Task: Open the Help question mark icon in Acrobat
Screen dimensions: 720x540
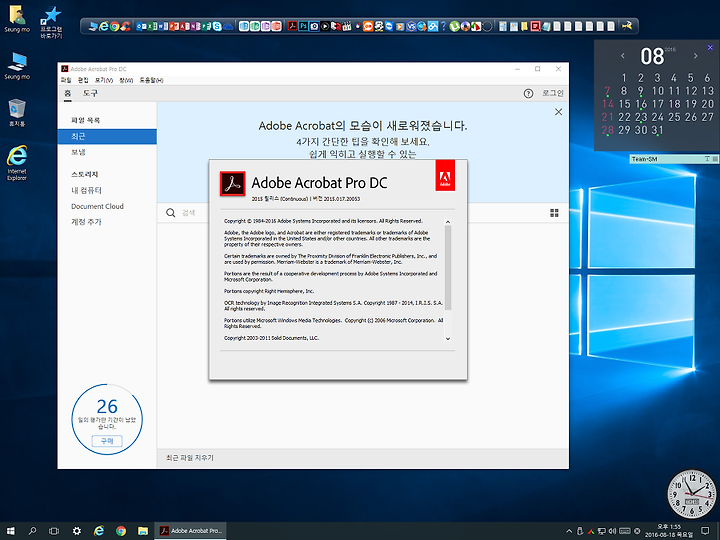Action: click(x=528, y=93)
